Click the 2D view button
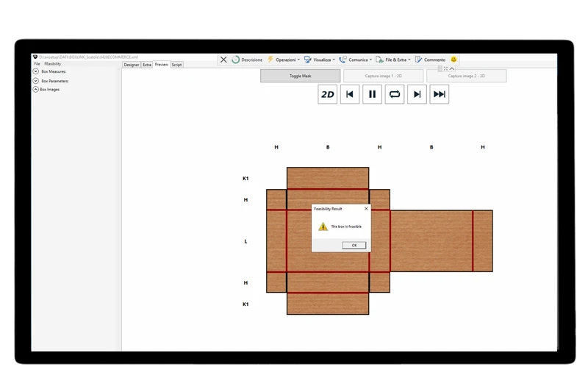This screenshot has width=588, height=392. (x=328, y=94)
